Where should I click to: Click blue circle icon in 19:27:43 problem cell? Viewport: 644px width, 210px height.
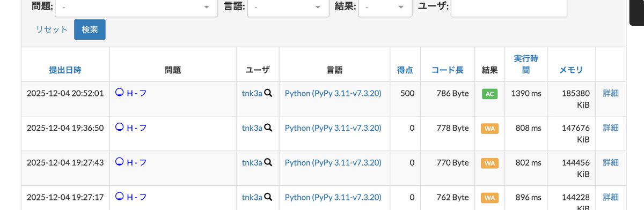coord(120,162)
